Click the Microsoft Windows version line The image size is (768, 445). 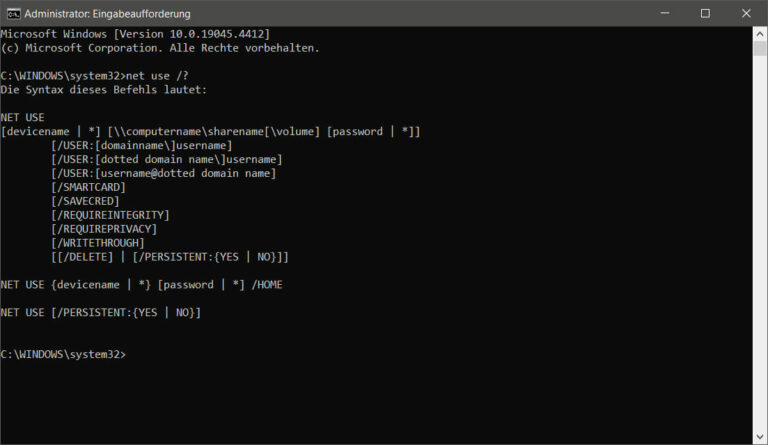click(135, 34)
